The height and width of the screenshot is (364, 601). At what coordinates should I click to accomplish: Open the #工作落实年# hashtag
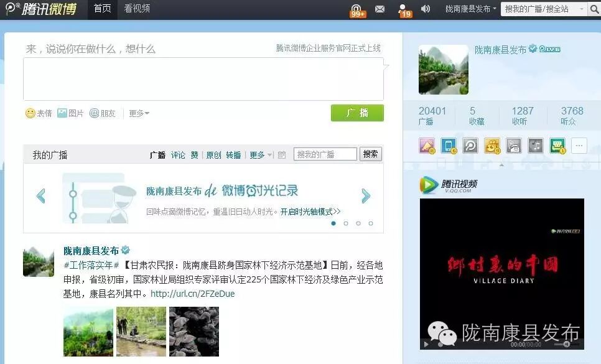click(x=91, y=265)
